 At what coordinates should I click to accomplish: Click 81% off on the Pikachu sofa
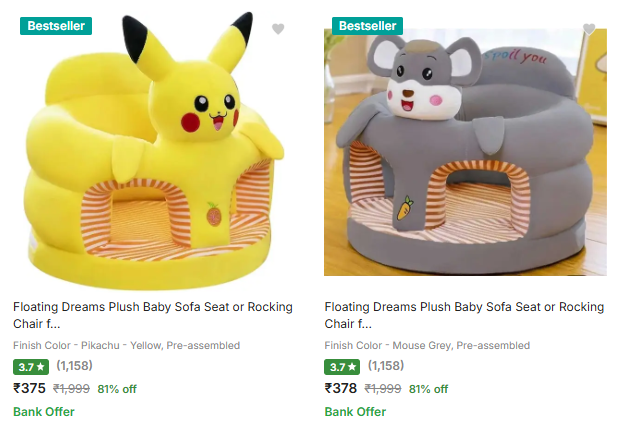point(117,389)
